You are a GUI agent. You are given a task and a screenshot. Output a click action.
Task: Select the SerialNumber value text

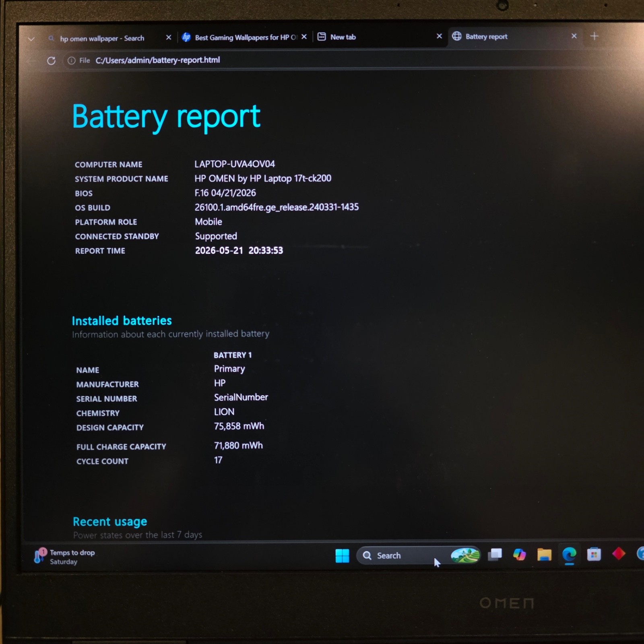241,397
